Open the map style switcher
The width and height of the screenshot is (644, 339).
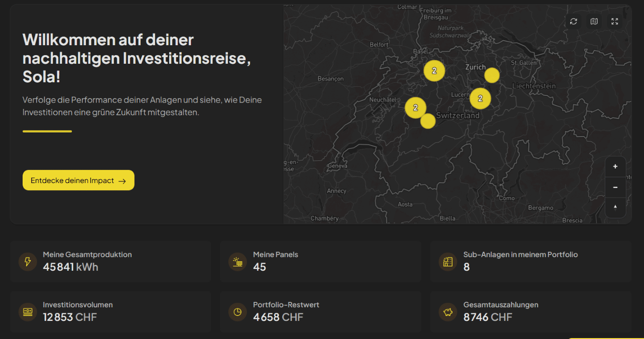click(594, 21)
